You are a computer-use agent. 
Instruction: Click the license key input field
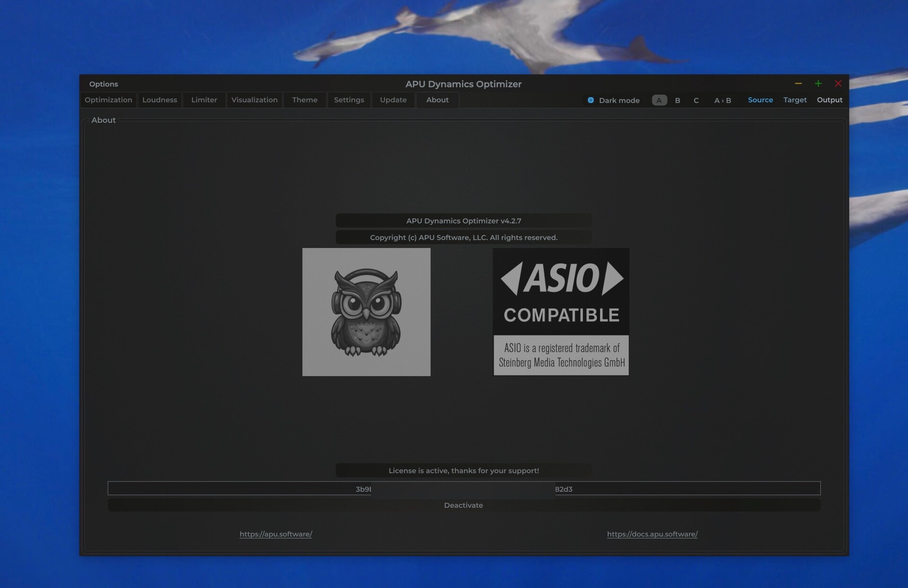click(464, 488)
